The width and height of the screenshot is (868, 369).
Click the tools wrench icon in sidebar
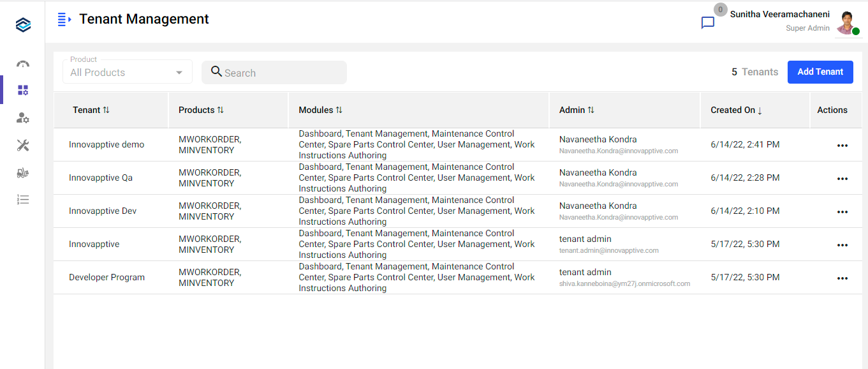[22, 145]
